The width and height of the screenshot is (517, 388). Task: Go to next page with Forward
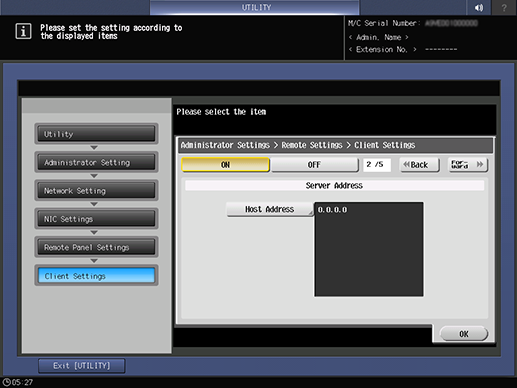click(x=467, y=165)
